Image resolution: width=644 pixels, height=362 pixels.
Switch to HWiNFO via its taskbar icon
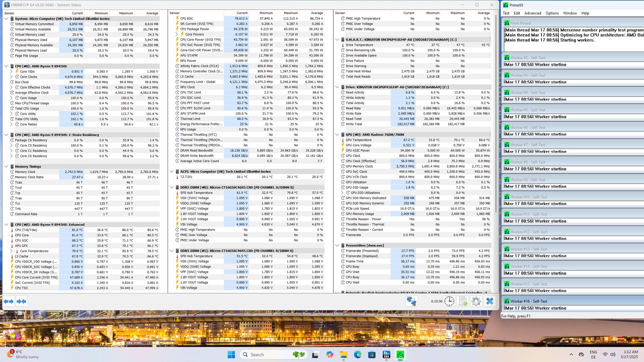(386, 355)
